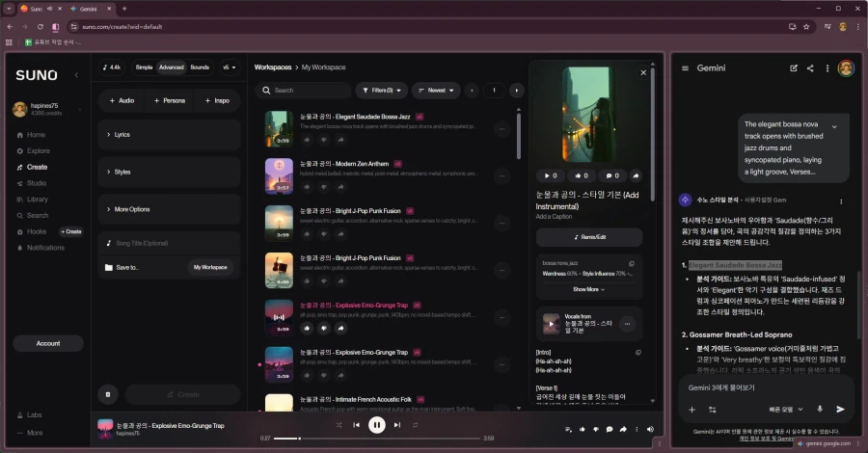Click the Account button
Image resolution: width=868 pixels, height=453 pixels.
point(48,343)
